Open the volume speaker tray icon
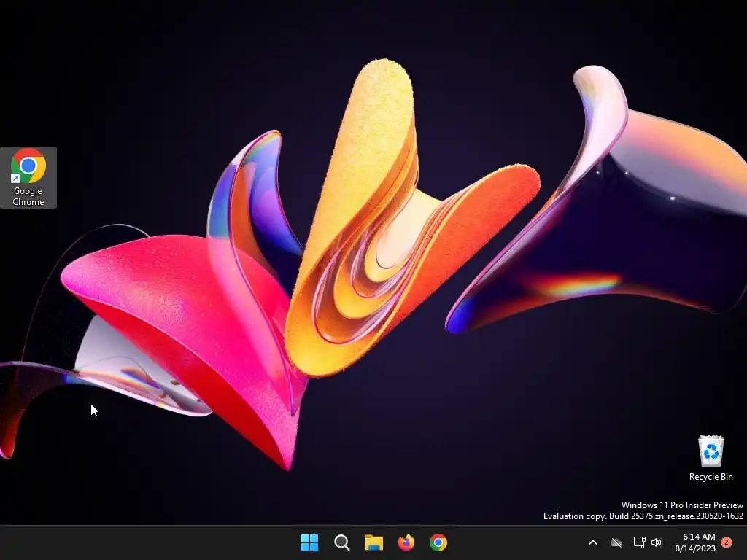The width and height of the screenshot is (747, 560). pos(657,542)
